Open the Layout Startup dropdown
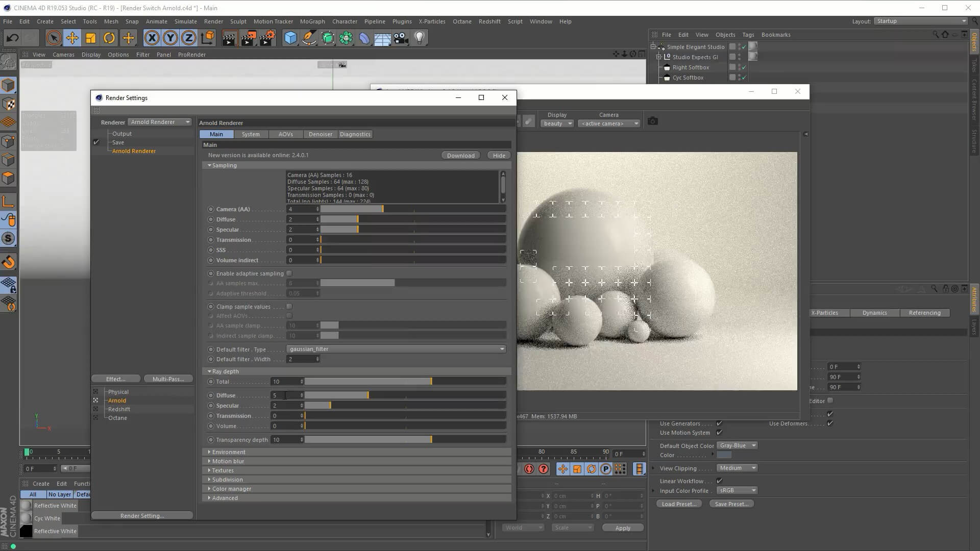Screen dimensions: 980x551 pos(921,21)
